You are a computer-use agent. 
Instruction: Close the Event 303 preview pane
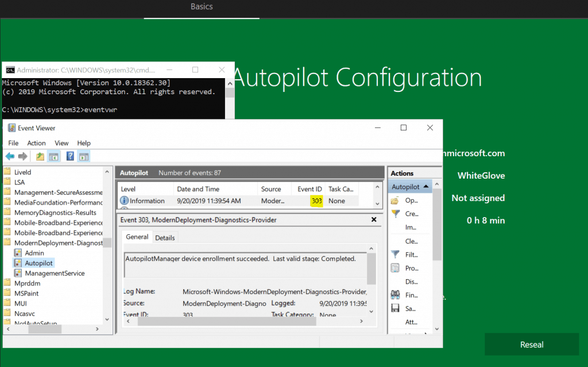click(374, 219)
